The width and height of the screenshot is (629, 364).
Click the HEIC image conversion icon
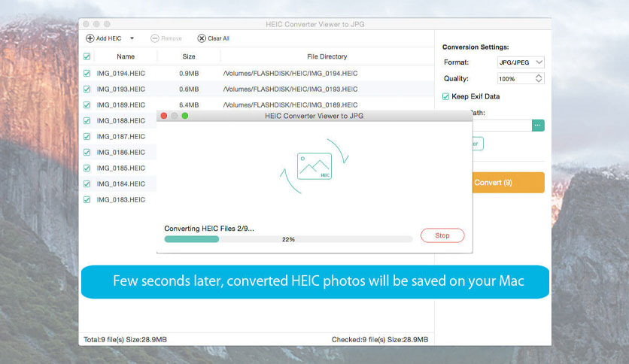click(314, 166)
